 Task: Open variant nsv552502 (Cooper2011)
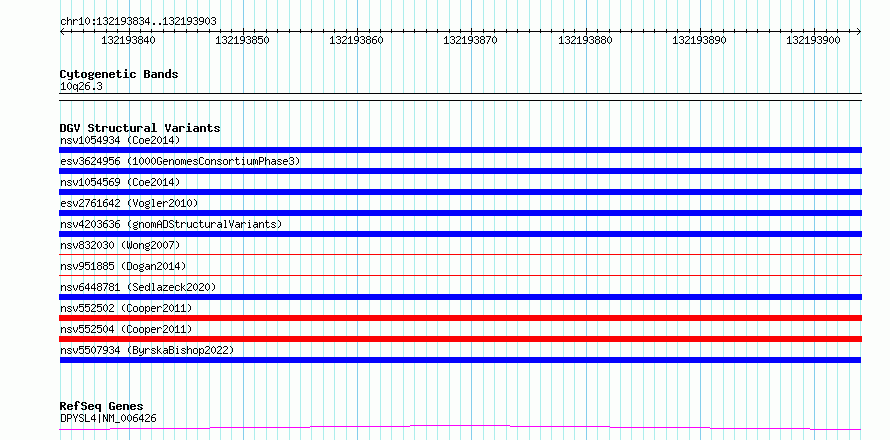(126, 308)
